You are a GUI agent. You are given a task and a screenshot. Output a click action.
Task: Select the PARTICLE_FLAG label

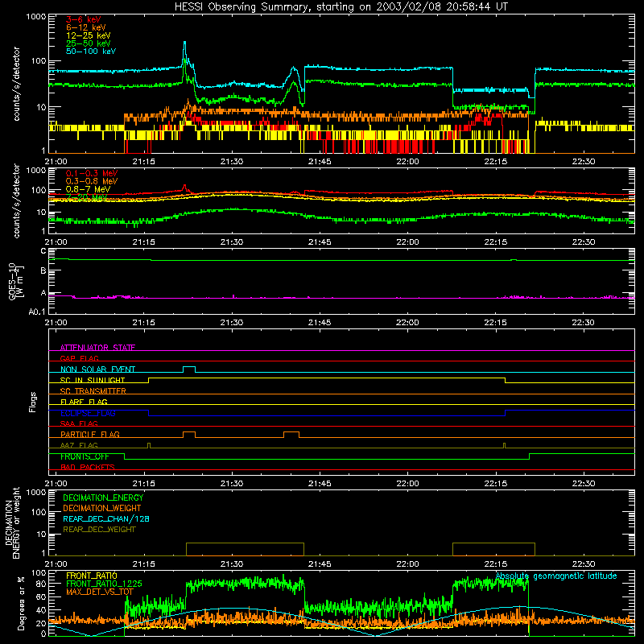coord(90,434)
